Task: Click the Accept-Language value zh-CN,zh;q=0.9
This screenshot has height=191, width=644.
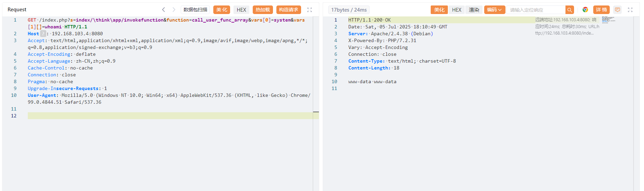Action: [x=96, y=61]
